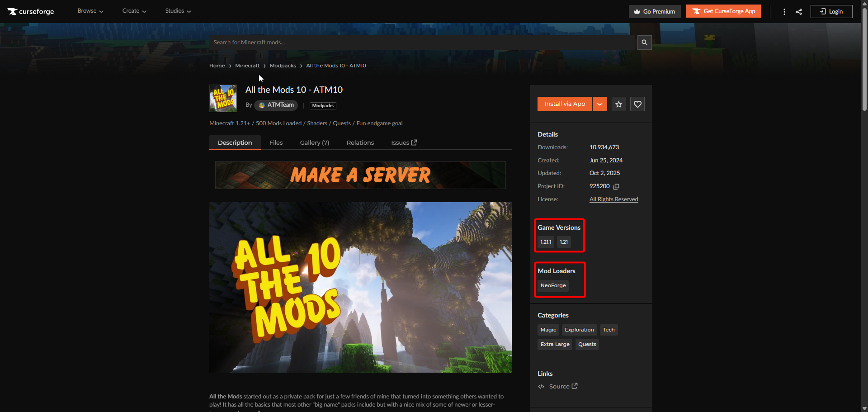Select the NeoForge mod loader tag

(x=553, y=285)
